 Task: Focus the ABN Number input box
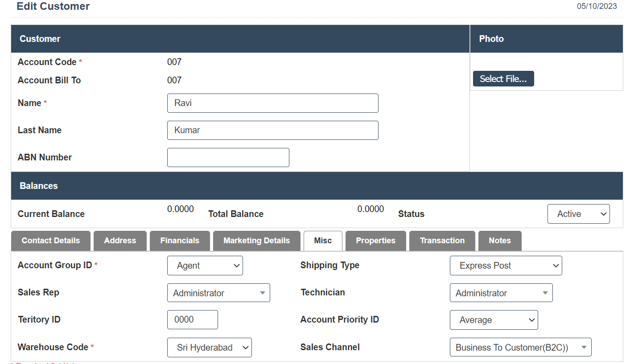228,158
